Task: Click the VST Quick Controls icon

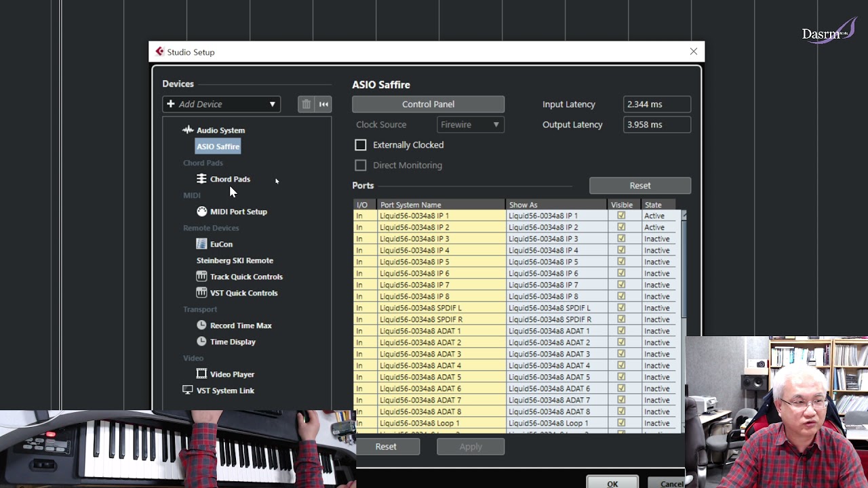Action: coord(201,293)
